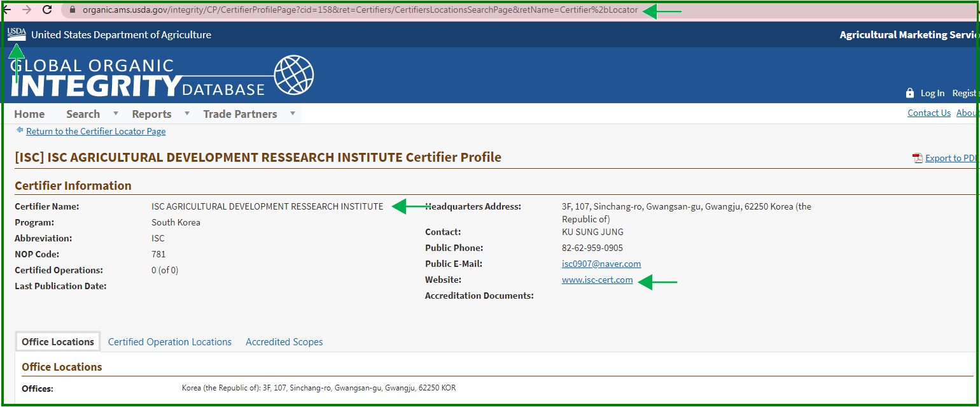
Task: Expand the Search menu dropdown arrow
Action: point(116,114)
